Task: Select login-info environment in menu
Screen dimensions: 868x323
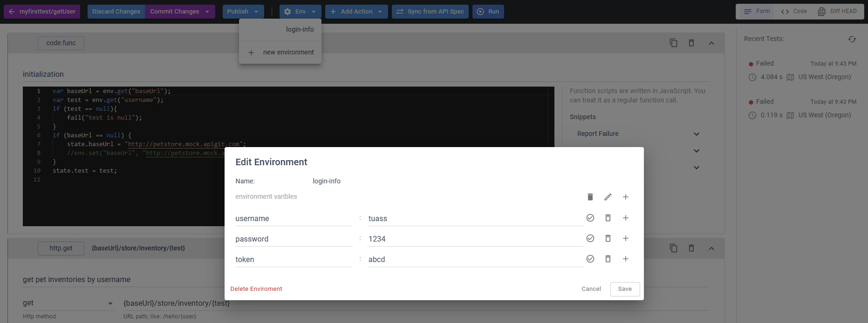Action: point(280,29)
